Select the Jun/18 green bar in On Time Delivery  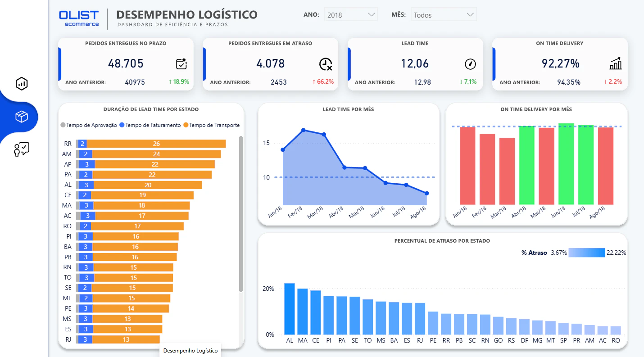(x=566, y=164)
